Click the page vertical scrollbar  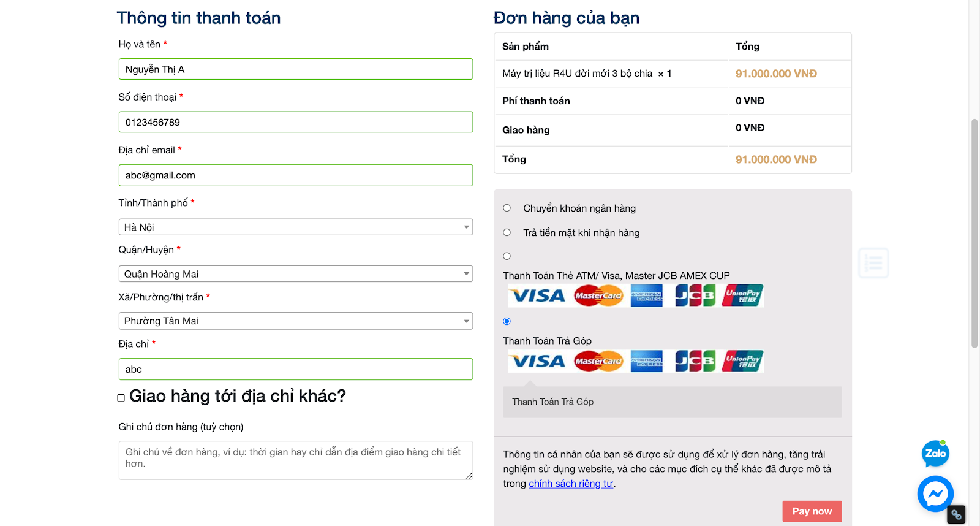coord(974,233)
